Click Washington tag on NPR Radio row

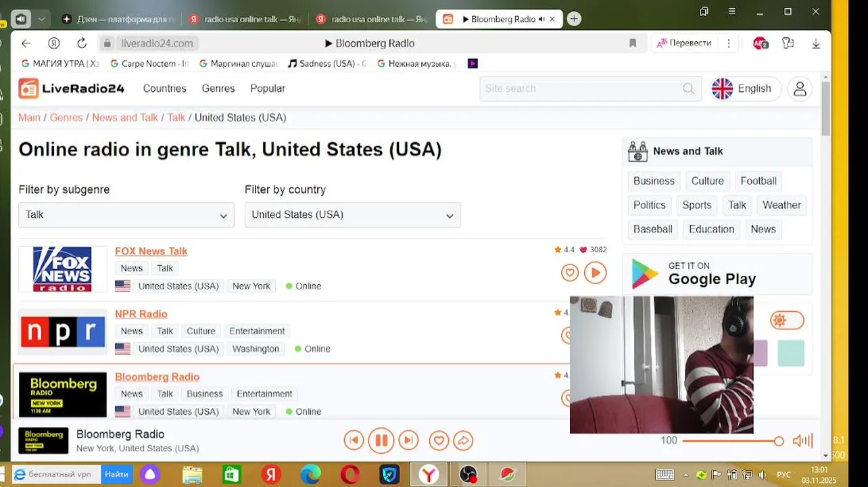256,349
